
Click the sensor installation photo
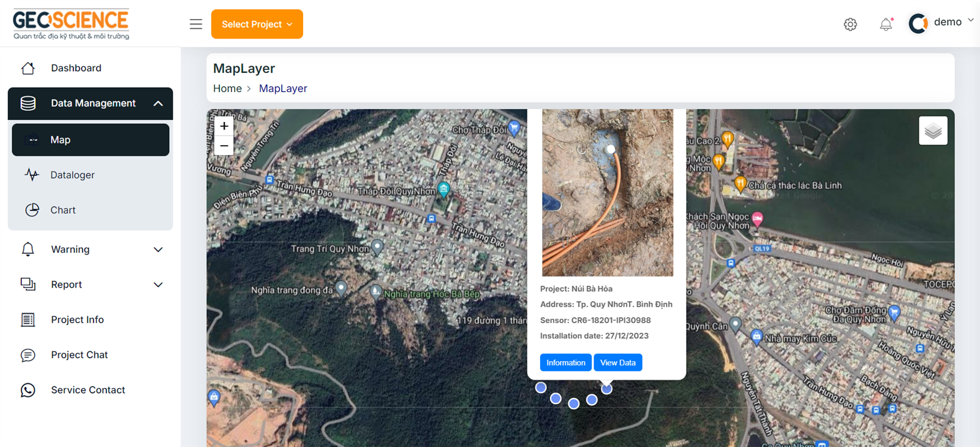coord(607,193)
